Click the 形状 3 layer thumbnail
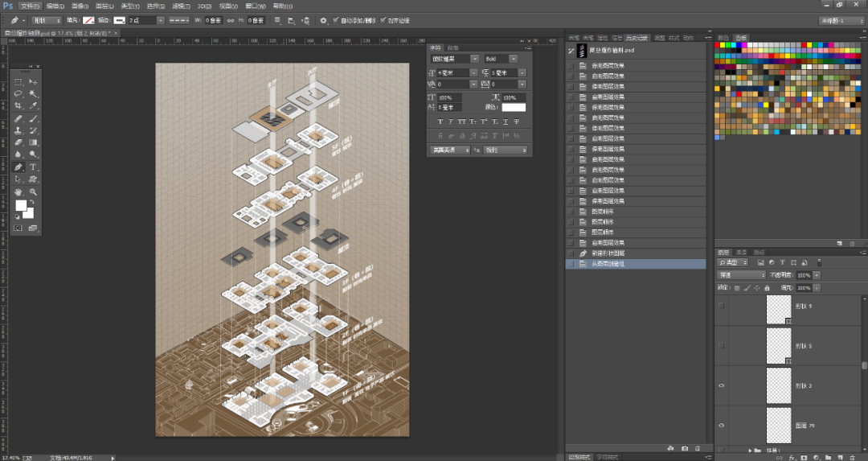Image resolution: width=868 pixels, height=461 pixels. coord(778,385)
